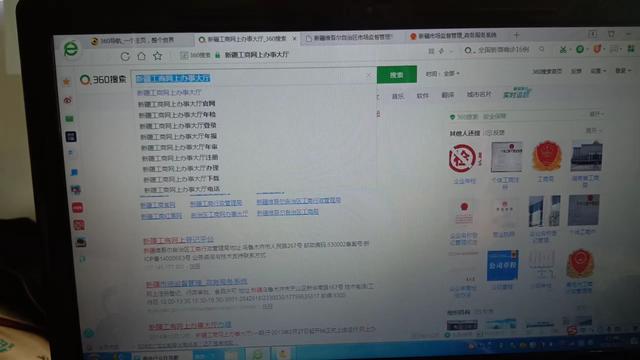This screenshot has width=640, height=360.
Task: Open the certificate document thumbnail in first row
Action: [507, 157]
